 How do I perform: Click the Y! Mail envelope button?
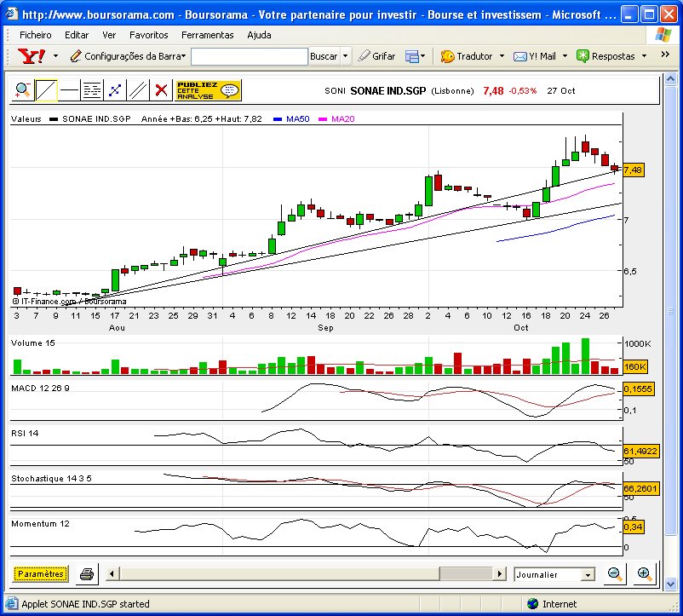(x=535, y=56)
